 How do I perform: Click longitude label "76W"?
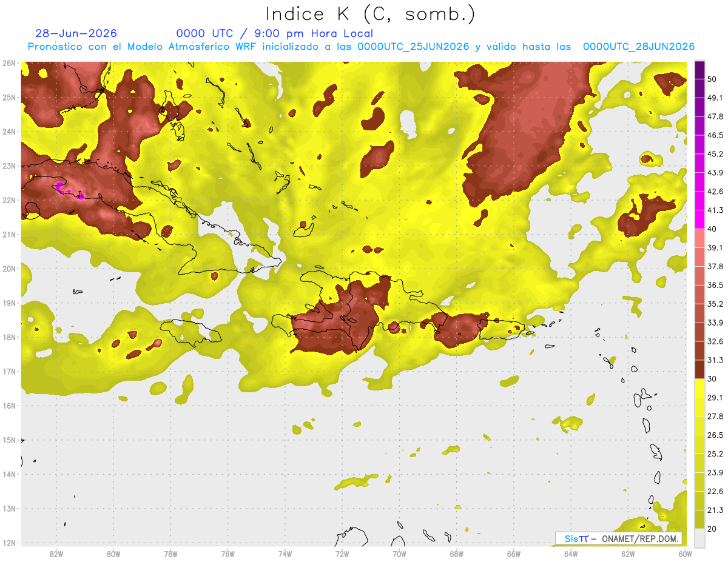[227, 554]
